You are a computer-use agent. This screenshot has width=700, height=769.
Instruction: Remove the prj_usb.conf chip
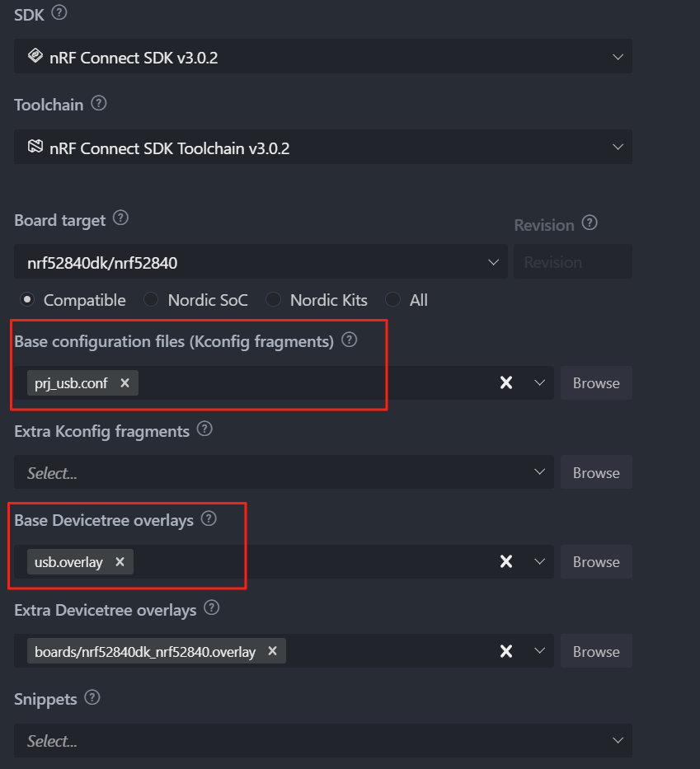click(x=125, y=382)
